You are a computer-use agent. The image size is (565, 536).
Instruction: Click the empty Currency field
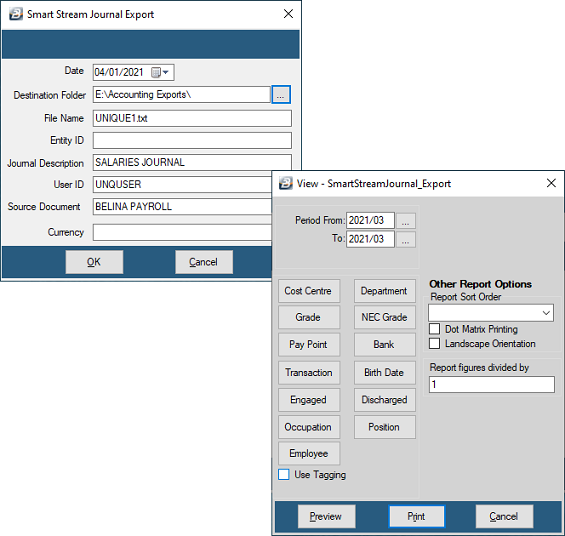pyautogui.click(x=182, y=232)
